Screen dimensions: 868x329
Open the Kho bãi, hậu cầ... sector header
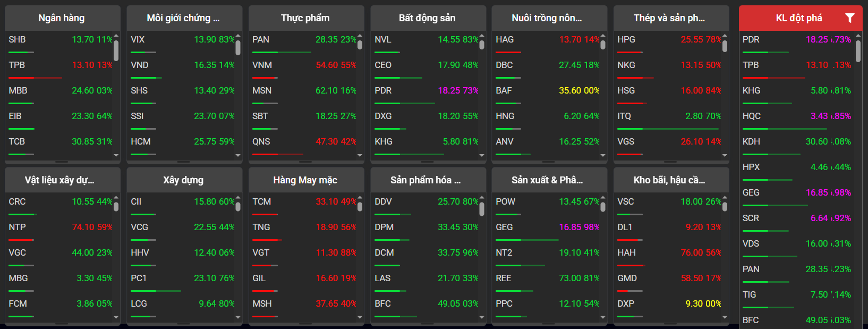(671, 180)
